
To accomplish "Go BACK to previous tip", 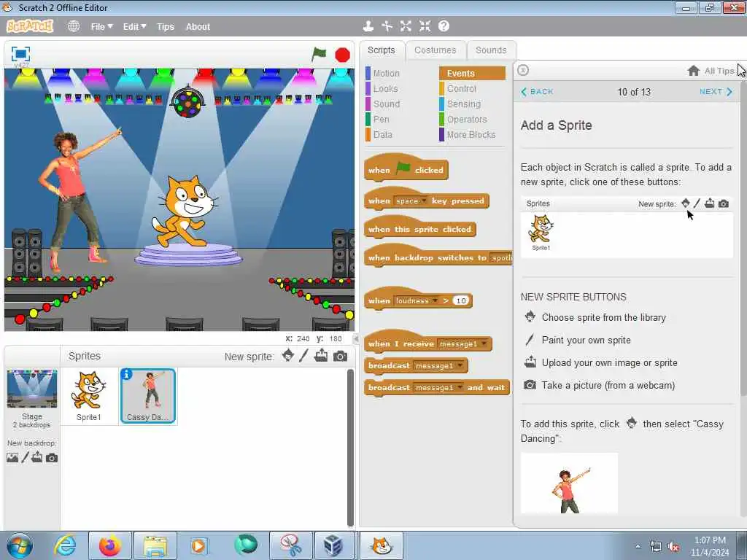I will 537,91.
